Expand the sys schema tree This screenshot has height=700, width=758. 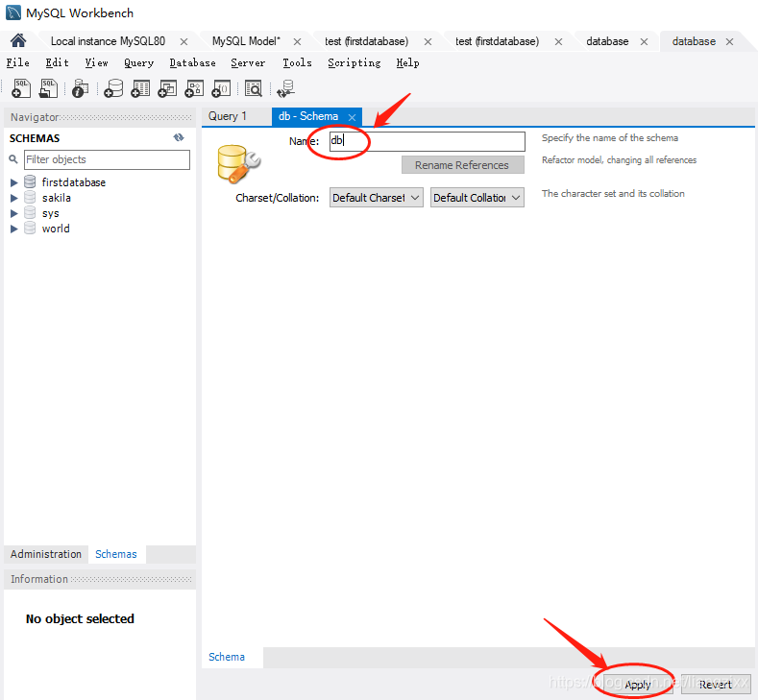14,213
